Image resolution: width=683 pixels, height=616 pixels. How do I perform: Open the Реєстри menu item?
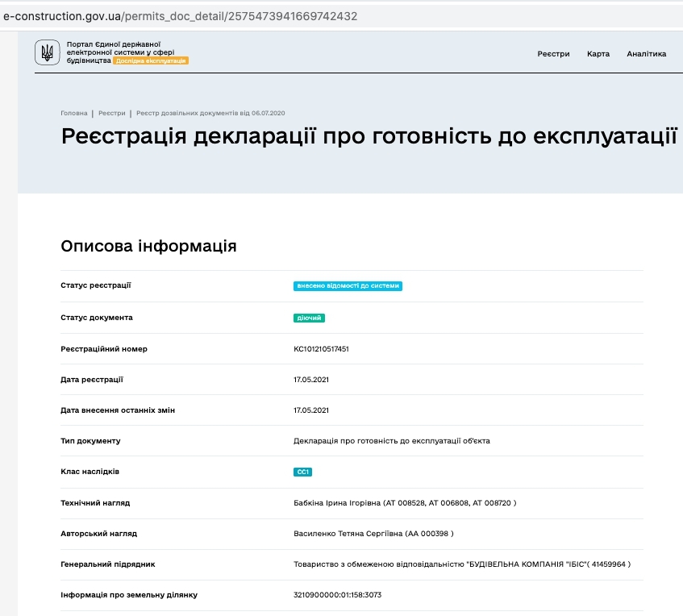pos(553,54)
